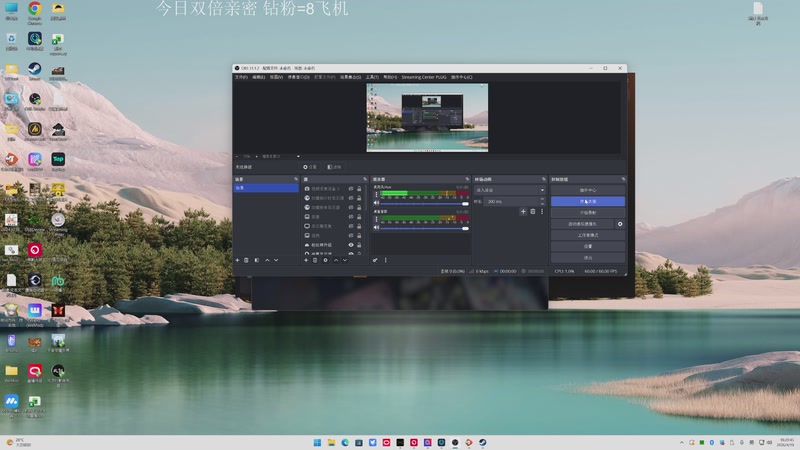
Task: Open the Streaming Center PLUG menu
Action: pyautogui.click(x=423, y=77)
